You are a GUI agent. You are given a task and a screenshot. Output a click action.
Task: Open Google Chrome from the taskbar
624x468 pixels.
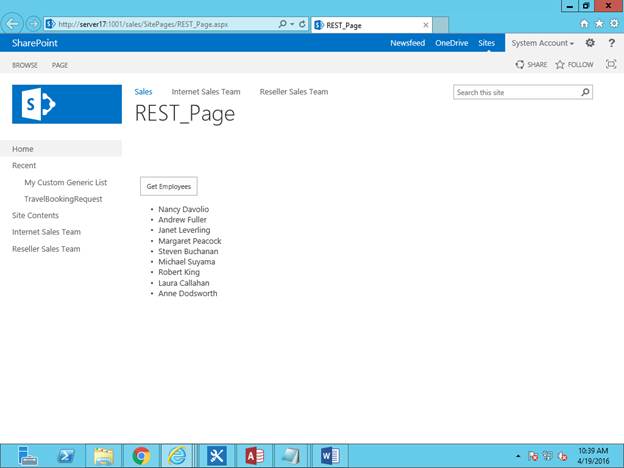[x=141, y=456]
